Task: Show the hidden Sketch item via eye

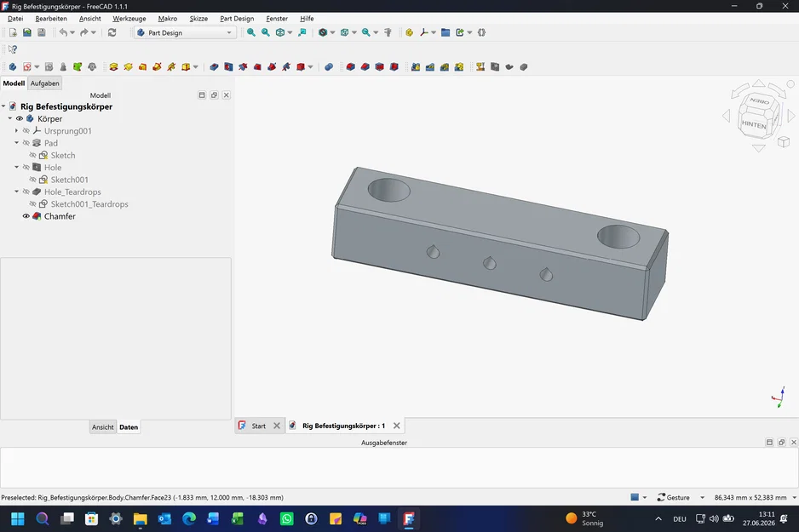Action: click(32, 155)
